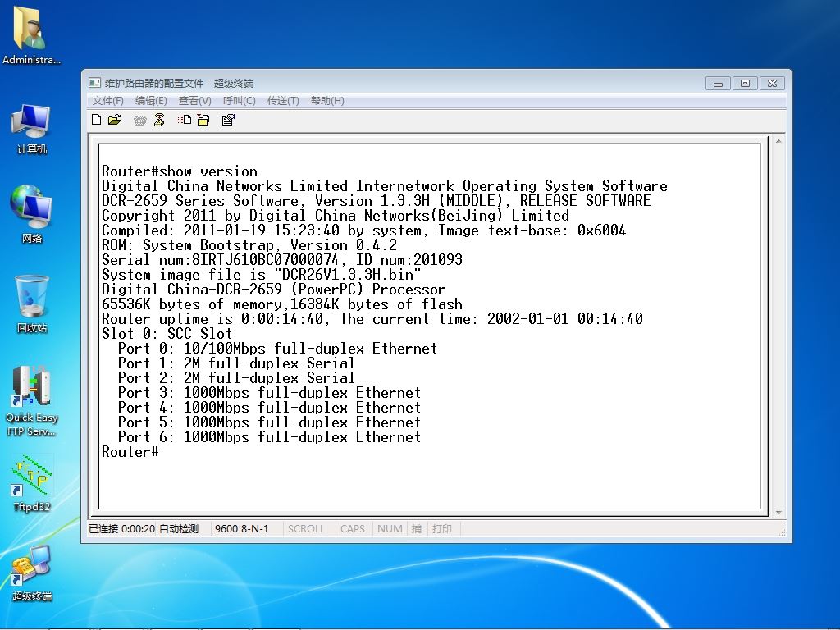The image size is (840, 630).
Task: Select the Quick Easy FTP Server shortcut
Action: click(x=32, y=400)
